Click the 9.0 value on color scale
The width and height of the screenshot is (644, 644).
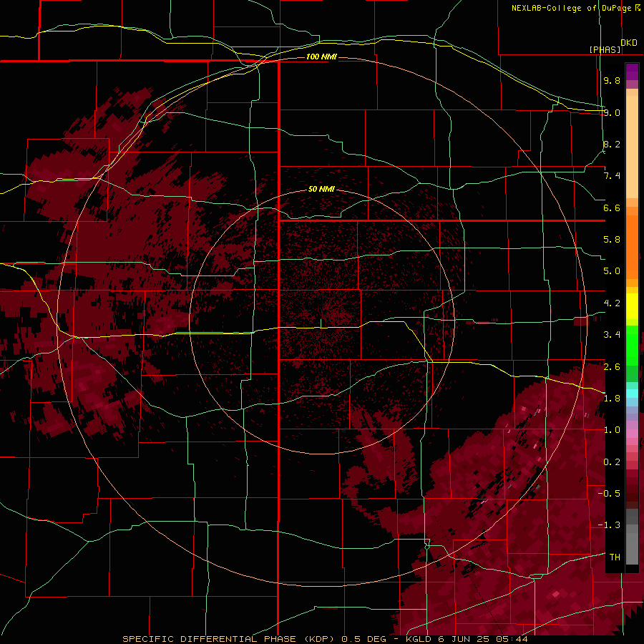coord(612,112)
